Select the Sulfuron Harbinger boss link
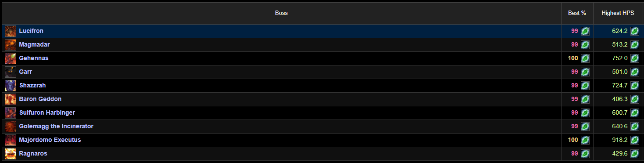The image size is (644, 163). [x=47, y=113]
